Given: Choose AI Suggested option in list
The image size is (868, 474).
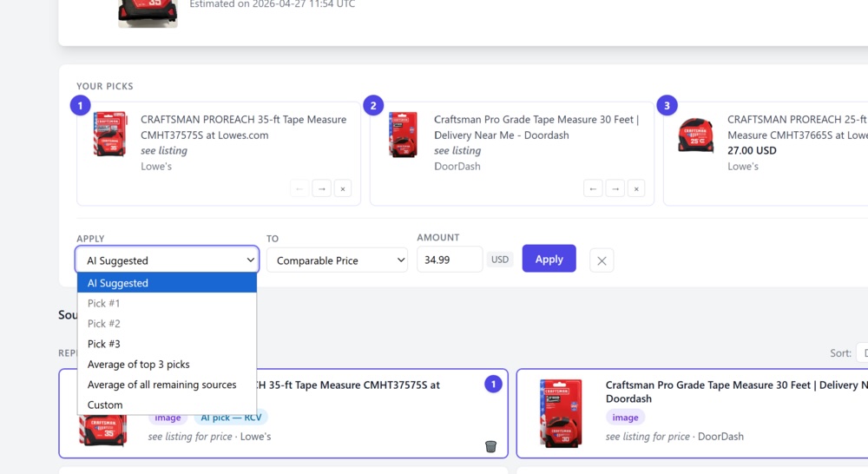Looking at the screenshot, I should [x=168, y=283].
